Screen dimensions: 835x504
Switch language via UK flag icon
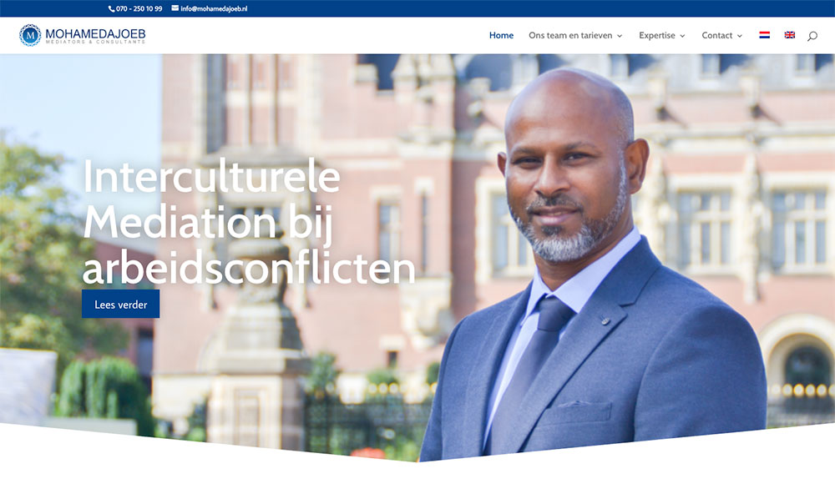click(x=790, y=35)
